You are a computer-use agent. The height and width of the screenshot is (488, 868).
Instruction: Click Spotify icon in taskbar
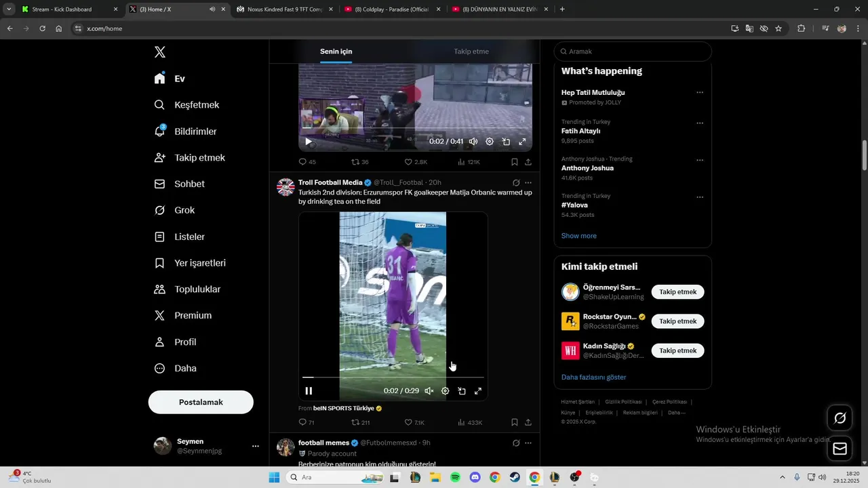[455, 477]
